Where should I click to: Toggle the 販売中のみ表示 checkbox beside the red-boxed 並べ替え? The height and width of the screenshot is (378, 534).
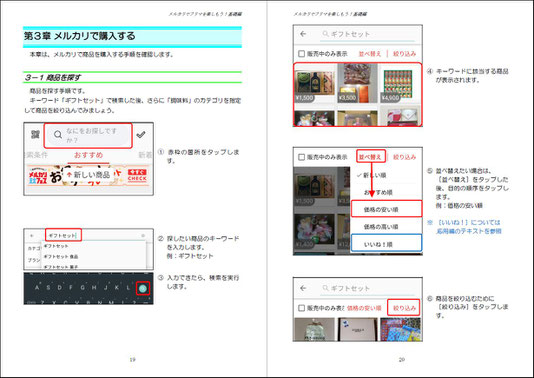(301, 157)
